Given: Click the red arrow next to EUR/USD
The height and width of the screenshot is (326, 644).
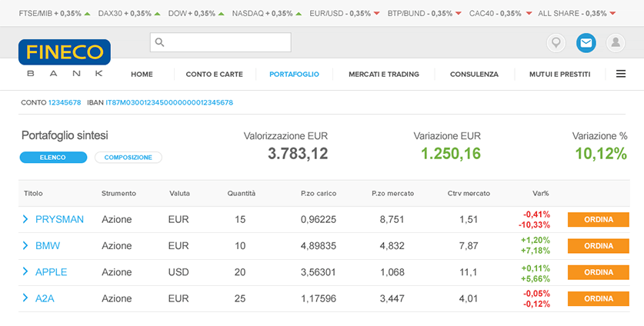Looking at the screenshot, I should click(376, 14).
